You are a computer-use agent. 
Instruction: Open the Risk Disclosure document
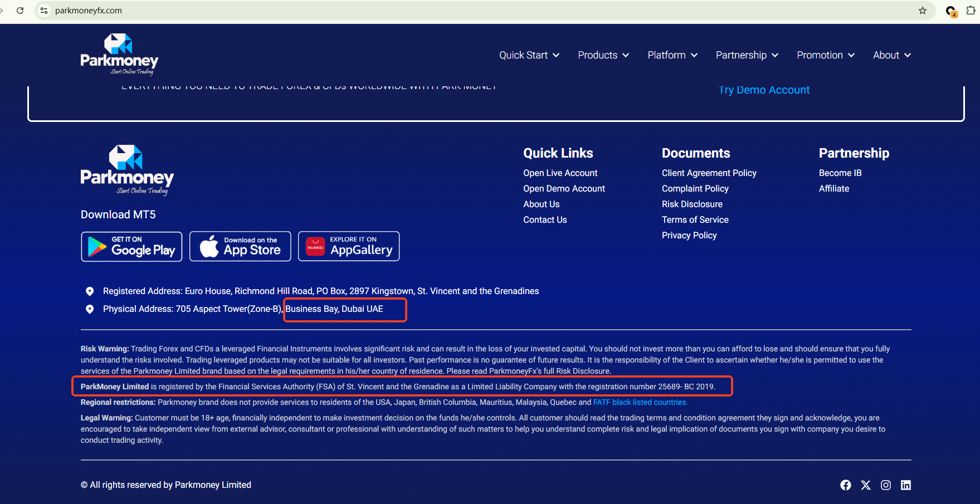coord(692,204)
